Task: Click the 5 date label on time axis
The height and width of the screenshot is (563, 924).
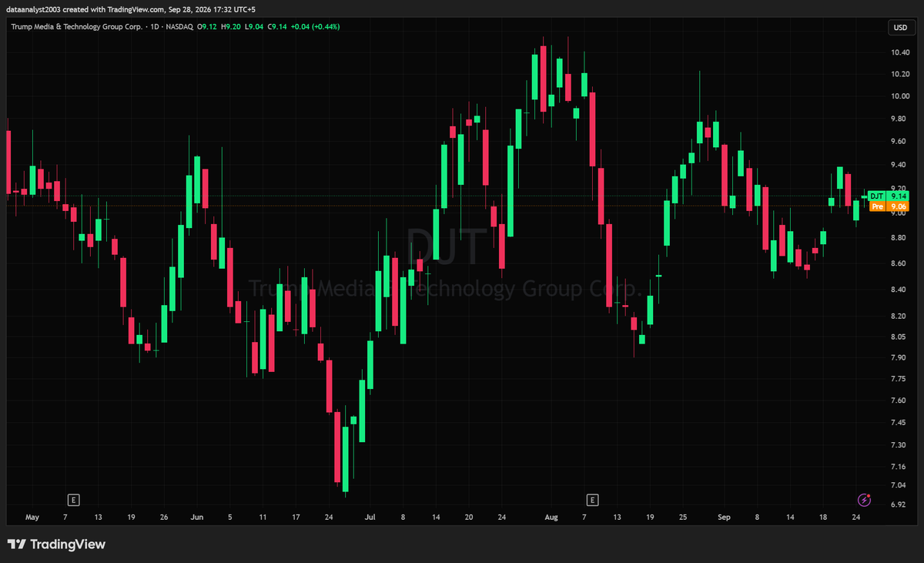Action: 230,518
